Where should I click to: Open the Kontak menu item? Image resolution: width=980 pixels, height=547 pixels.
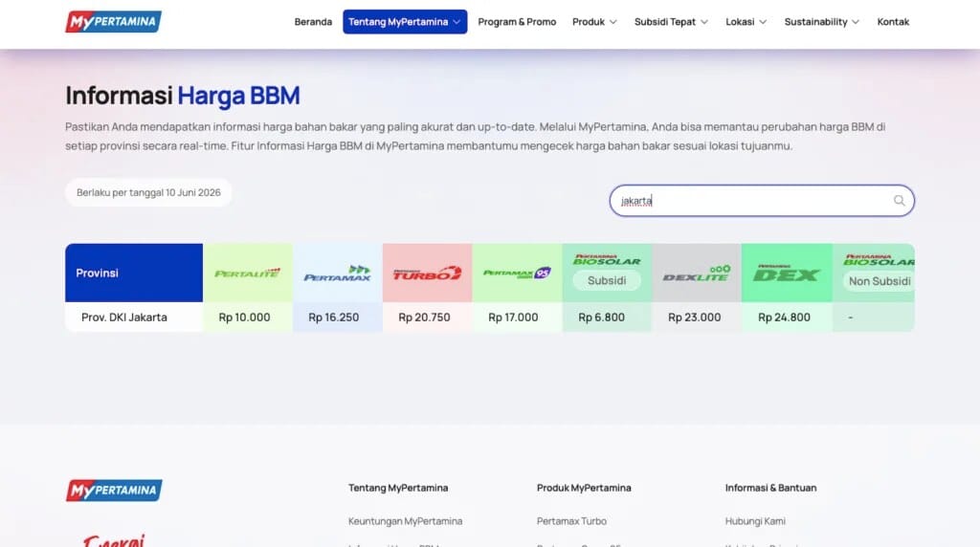coord(893,22)
